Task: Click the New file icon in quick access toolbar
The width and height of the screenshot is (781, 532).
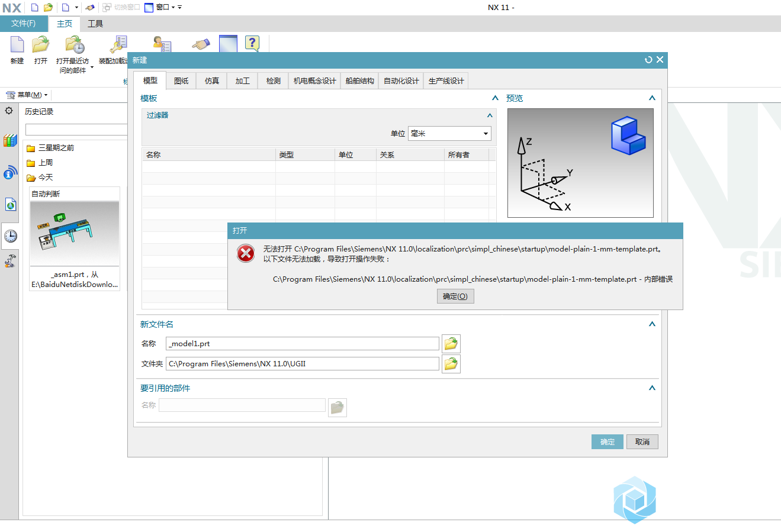Action: point(35,7)
